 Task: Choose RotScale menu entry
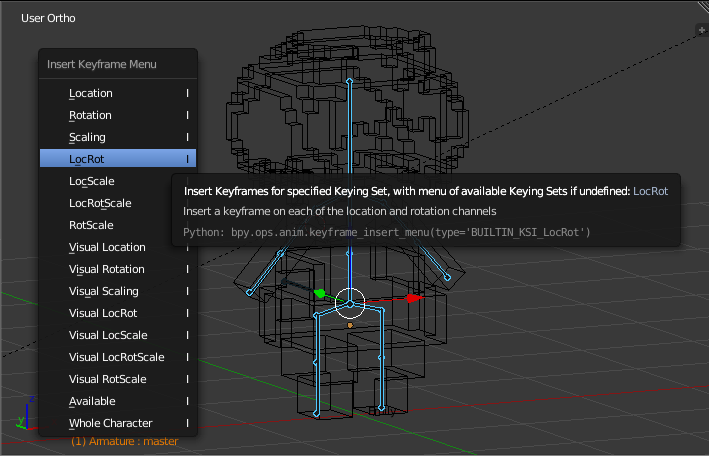point(118,225)
